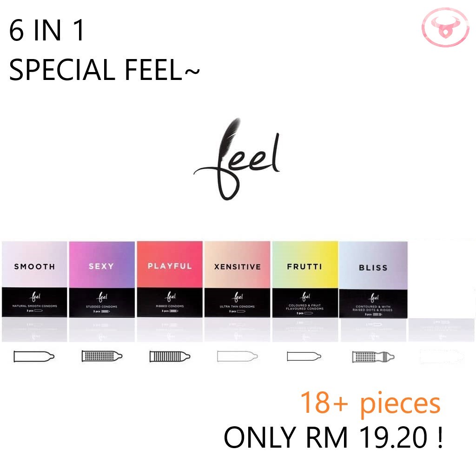Click the Studded Condoms label on SEXY box

click(x=101, y=307)
